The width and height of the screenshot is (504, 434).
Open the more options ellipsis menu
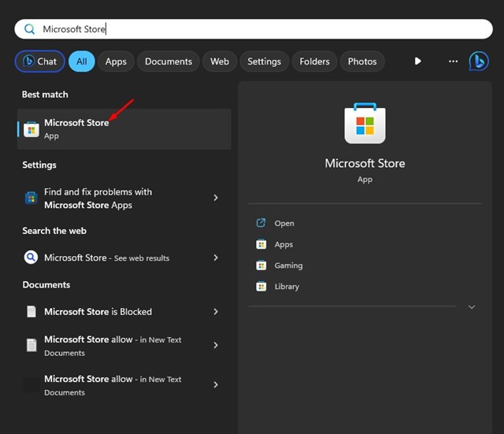click(454, 61)
